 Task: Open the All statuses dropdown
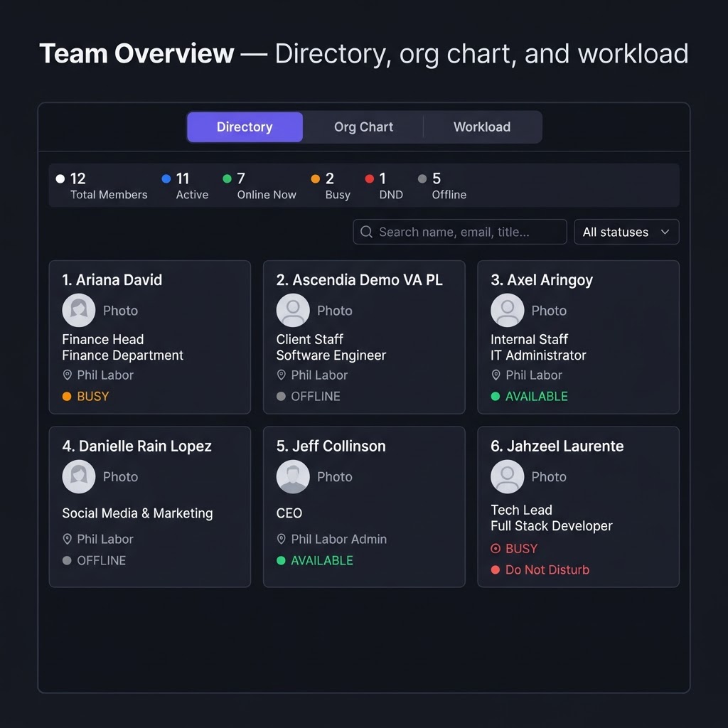[626, 232]
